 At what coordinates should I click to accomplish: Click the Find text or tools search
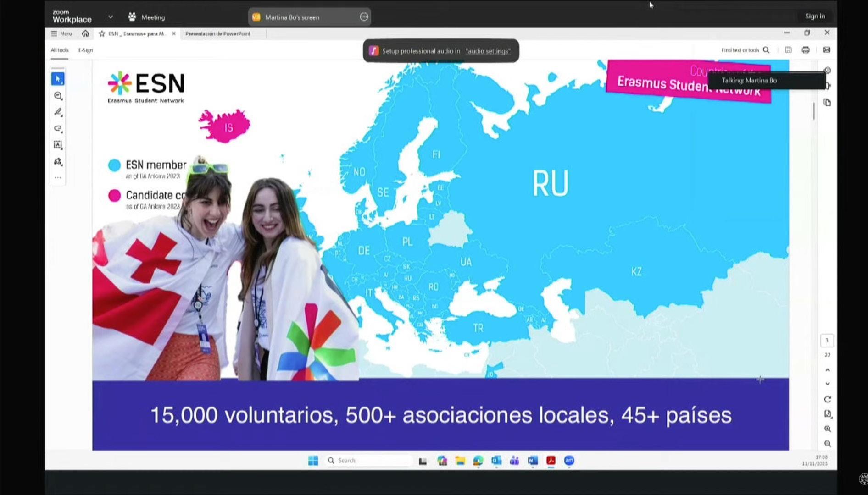[x=745, y=50]
